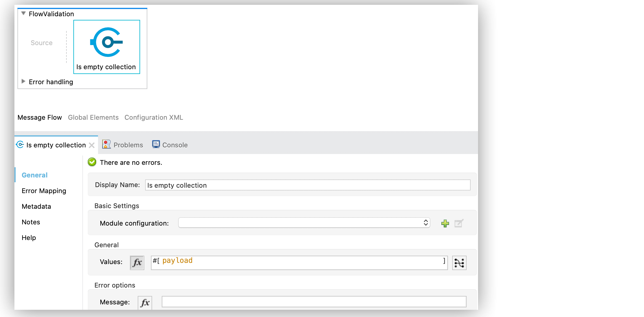Select Error Mapping in the side list

[x=44, y=191]
